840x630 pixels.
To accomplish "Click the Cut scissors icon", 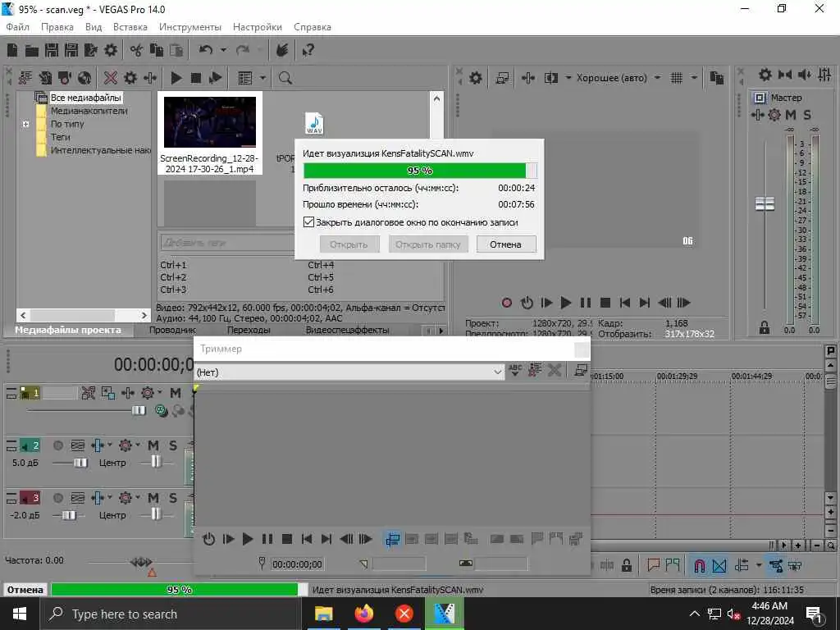I will coord(137,50).
